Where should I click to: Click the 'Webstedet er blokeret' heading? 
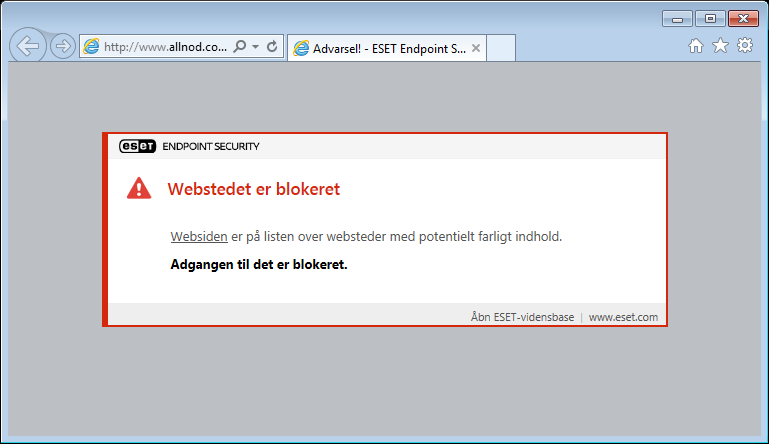pos(254,189)
